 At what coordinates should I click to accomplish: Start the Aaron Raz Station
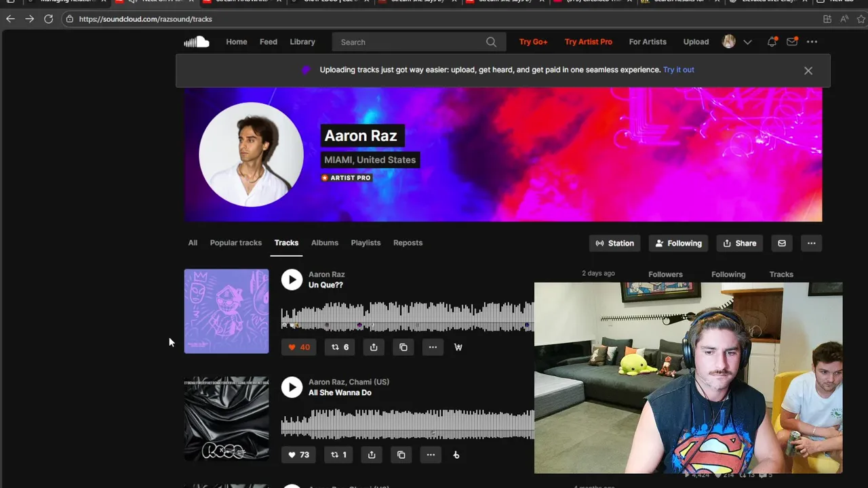tap(615, 243)
